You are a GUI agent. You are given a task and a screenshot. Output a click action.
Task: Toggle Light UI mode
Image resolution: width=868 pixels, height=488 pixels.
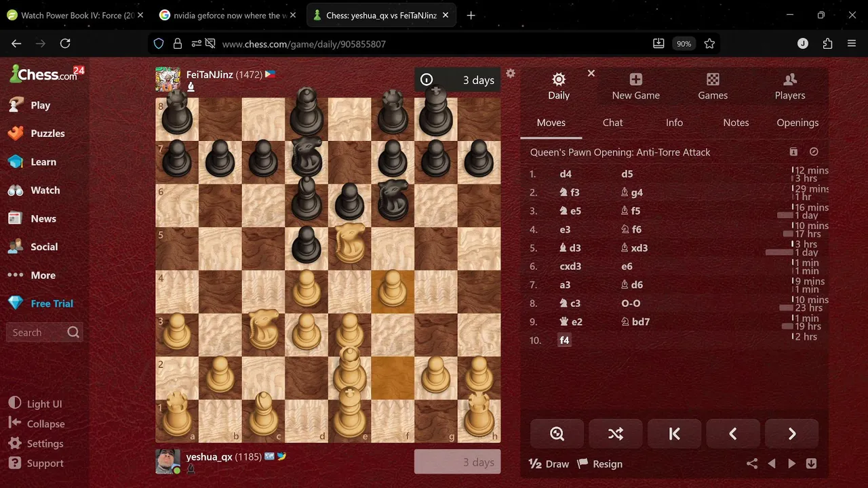[35, 404]
